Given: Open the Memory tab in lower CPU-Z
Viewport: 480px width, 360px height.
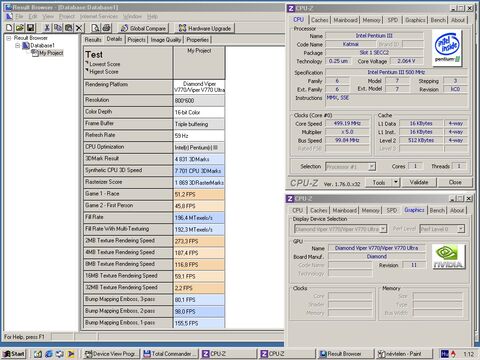Looking at the screenshot, I should 370,210.
